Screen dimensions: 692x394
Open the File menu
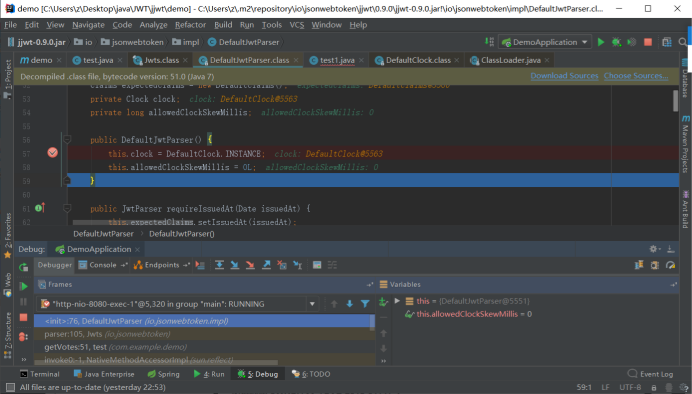[x=10, y=25]
